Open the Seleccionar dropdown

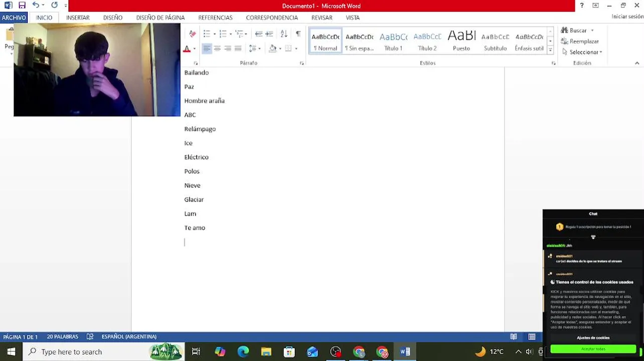point(582,52)
